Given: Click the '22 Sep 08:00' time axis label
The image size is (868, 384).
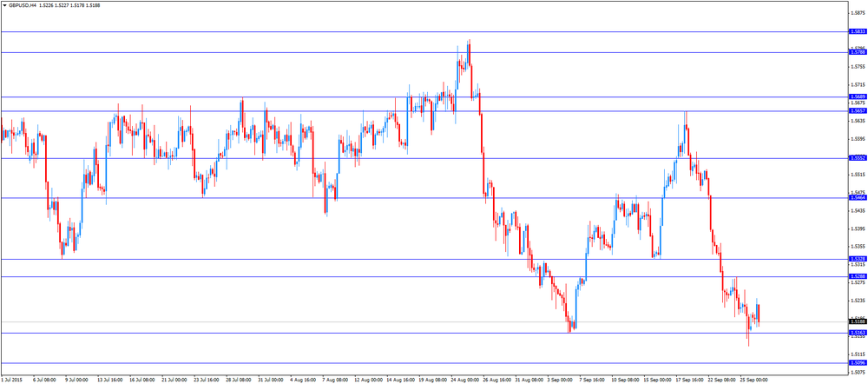Looking at the screenshot, I should (x=721, y=381).
